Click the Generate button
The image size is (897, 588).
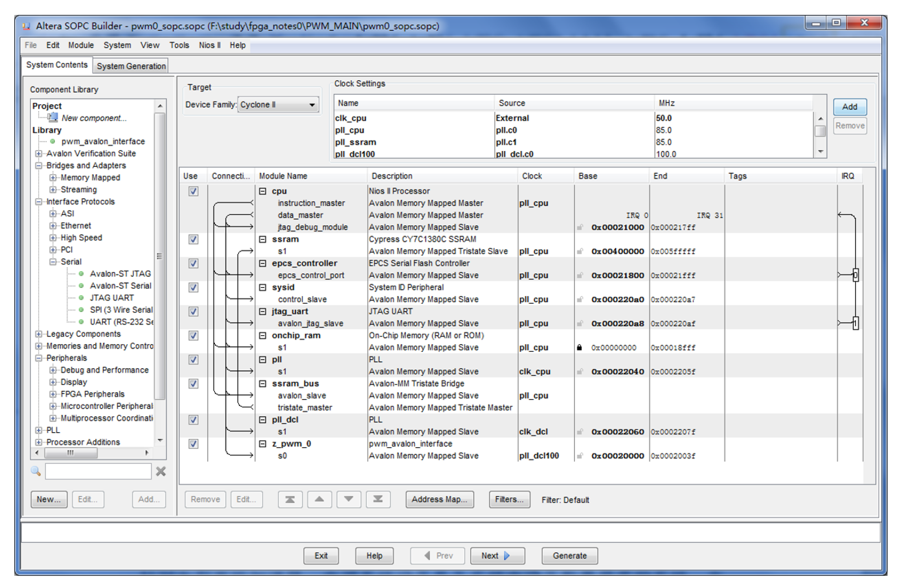click(x=569, y=556)
